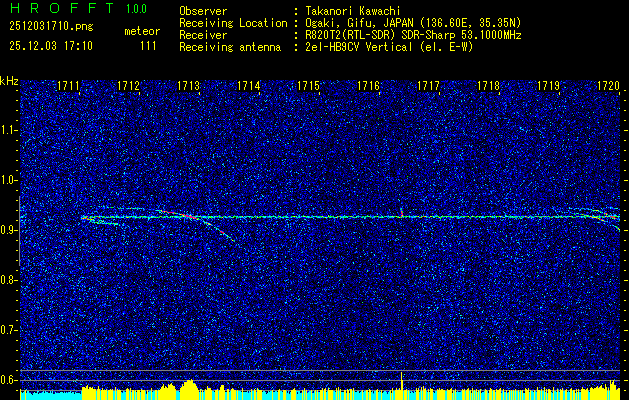Click the 0.6 kHz axis label
The image size is (629, 400).
click(x=8, y=380)
